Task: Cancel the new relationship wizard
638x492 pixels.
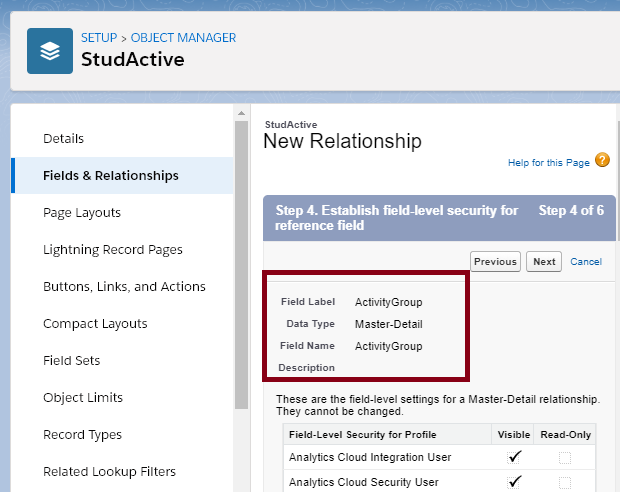Action: click(x=586, y=262)
